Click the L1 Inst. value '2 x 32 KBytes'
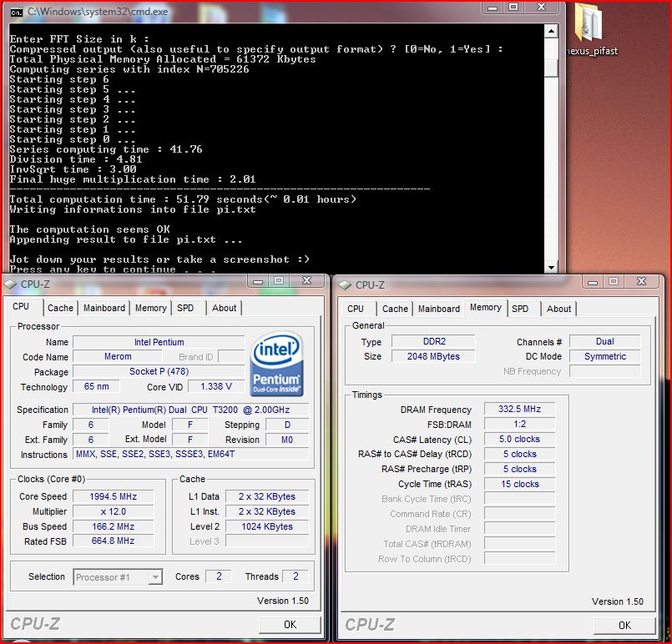This screenshot has height=644, width=672. click(267, 511)
